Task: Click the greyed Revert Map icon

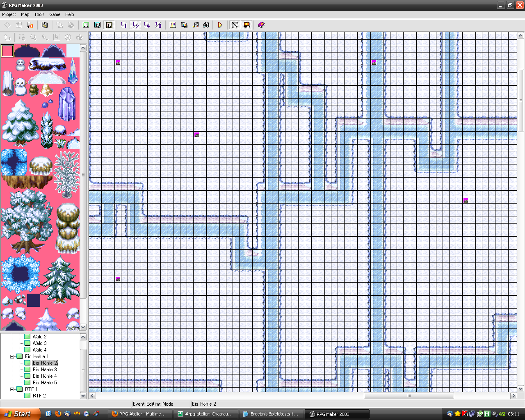Action: 71,25
